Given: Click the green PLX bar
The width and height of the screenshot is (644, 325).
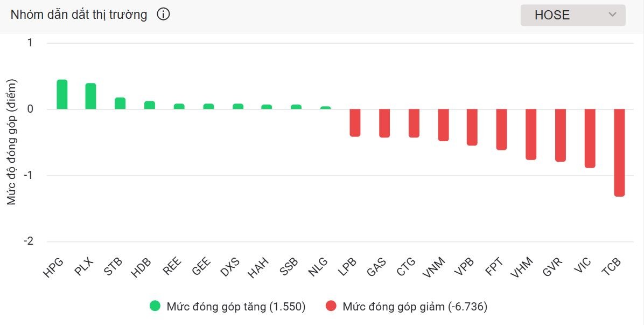Looking at the screenshot, I should (91, 96).
